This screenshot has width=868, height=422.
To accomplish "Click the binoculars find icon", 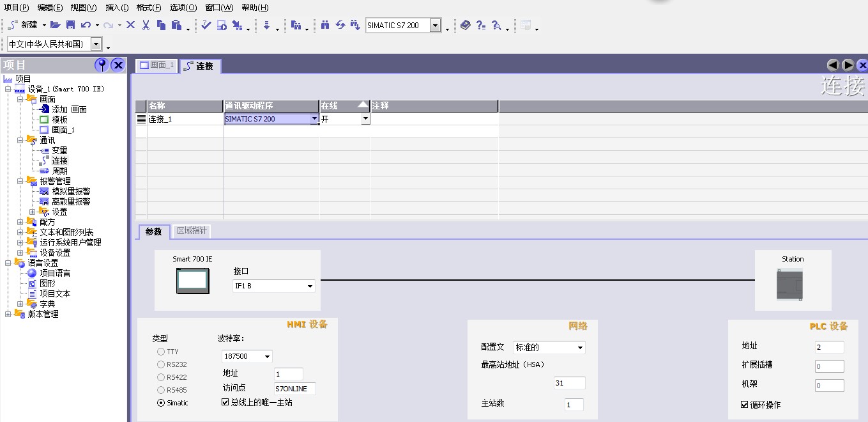I will pyautogui.click(x=325, y=25).
